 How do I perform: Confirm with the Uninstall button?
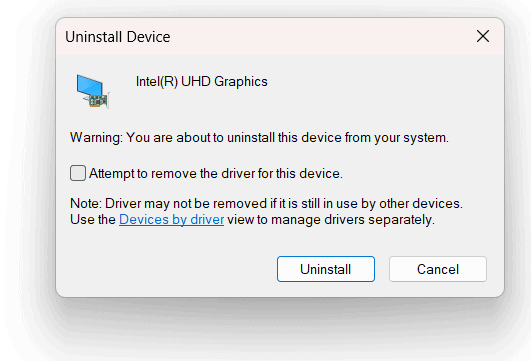tap(326, 269)
